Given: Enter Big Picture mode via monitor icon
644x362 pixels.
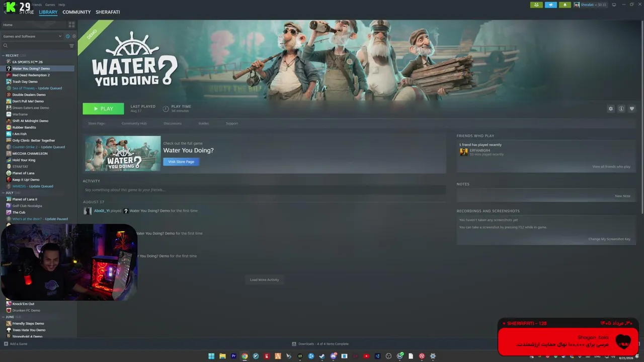Looking at the screenshot, I should pyautogui.click(x=614, y=5).
